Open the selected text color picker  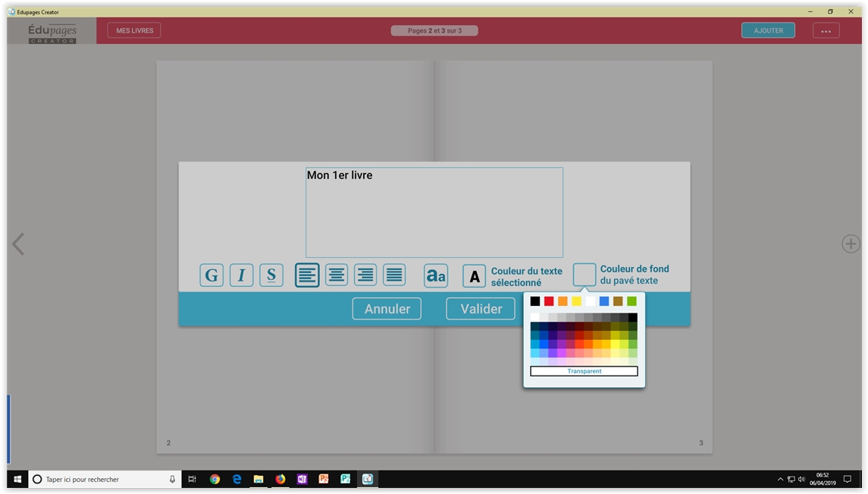pyautogui.click(x=475, y=276)
